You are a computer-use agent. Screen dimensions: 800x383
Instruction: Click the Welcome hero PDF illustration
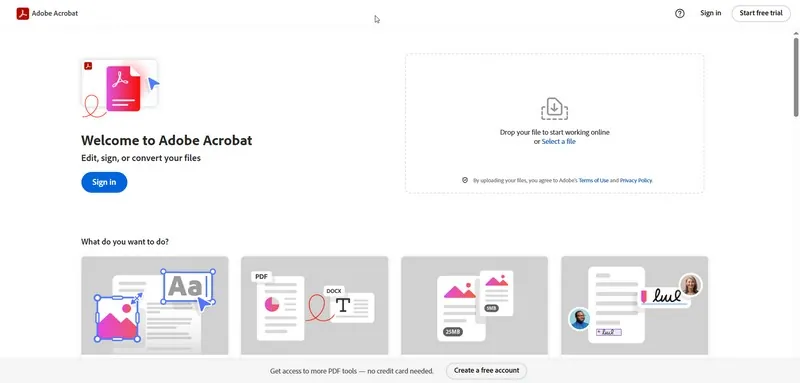point(120,89)
